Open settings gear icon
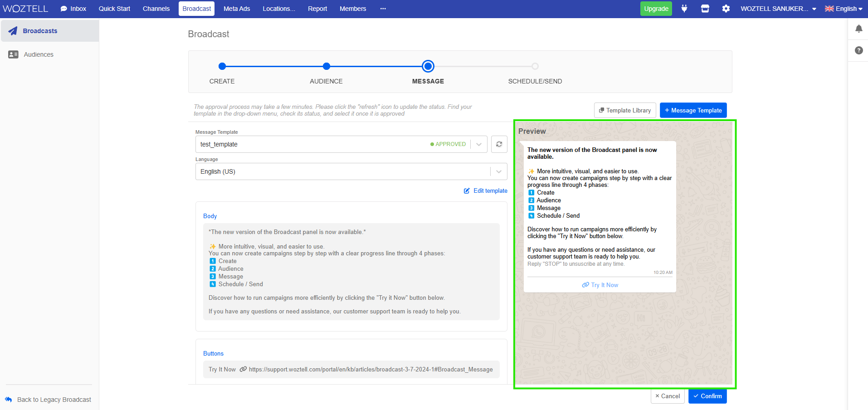Viewport: 868px width, 410px height. [726, 9]
